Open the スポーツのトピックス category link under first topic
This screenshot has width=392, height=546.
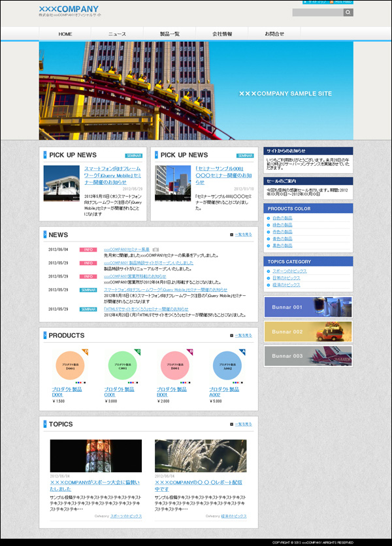point(126,517)
